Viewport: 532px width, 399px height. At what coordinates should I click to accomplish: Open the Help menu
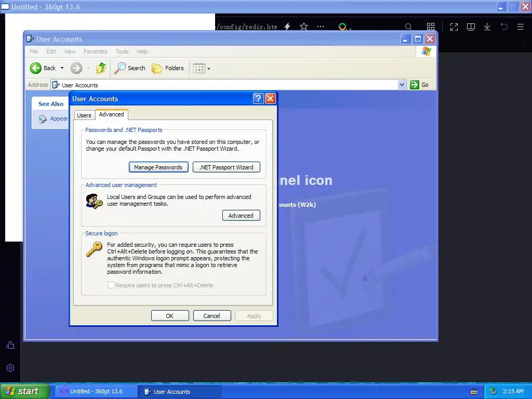142,51
